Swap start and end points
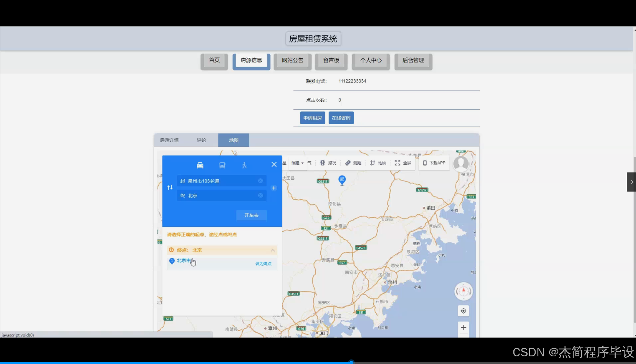The height and width of the screenshot is (364, 636). (x=170, y=188)
